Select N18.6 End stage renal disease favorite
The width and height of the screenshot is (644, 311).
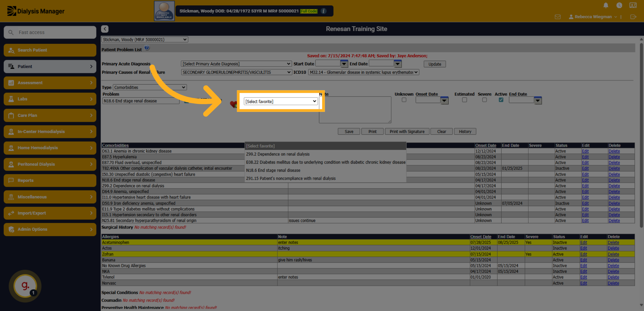coord(325,170)
